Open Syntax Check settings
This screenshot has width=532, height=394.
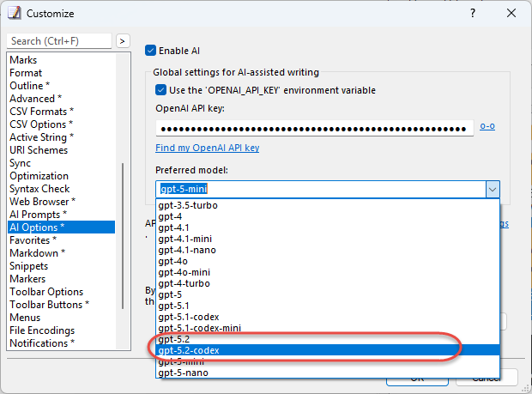[62, 189]
